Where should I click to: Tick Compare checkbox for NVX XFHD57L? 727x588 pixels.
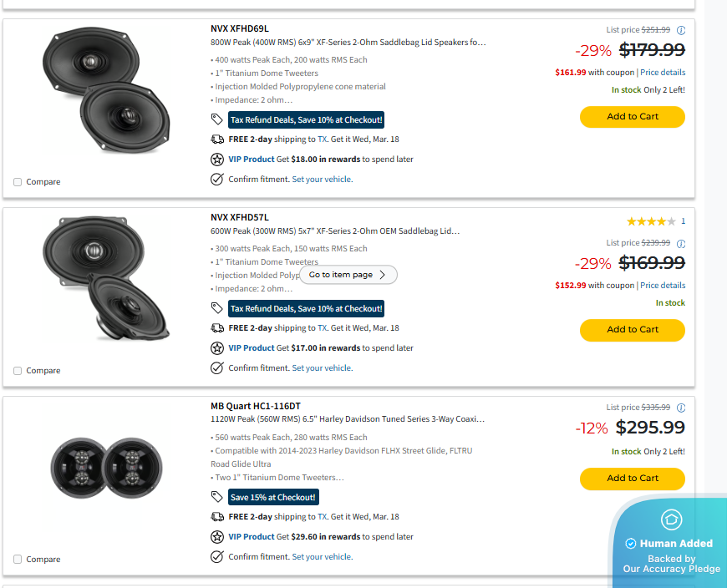pyautogui.click(x=18, y=371)
